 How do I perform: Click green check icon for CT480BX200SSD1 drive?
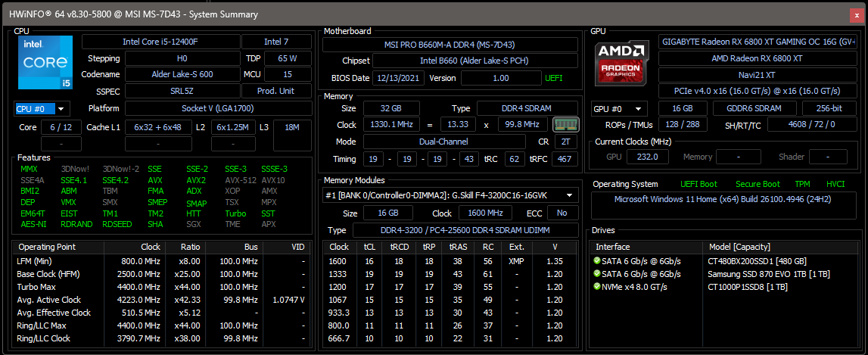pos(597,261)
